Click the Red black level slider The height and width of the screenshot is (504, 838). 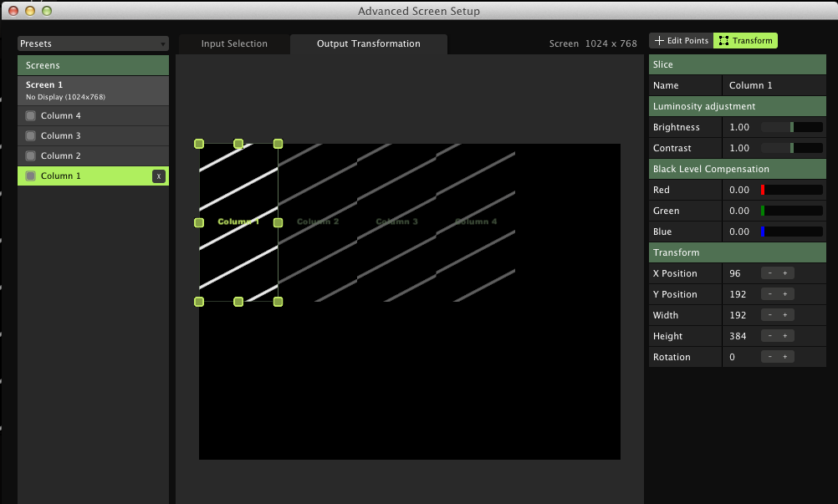tap(791, 190)
